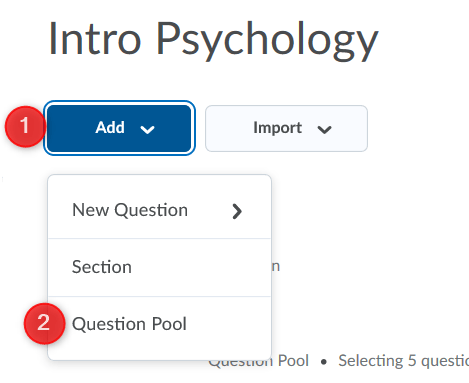Click the Intro Psychology page heading
469x383 pixels.
tap(214, 41)
